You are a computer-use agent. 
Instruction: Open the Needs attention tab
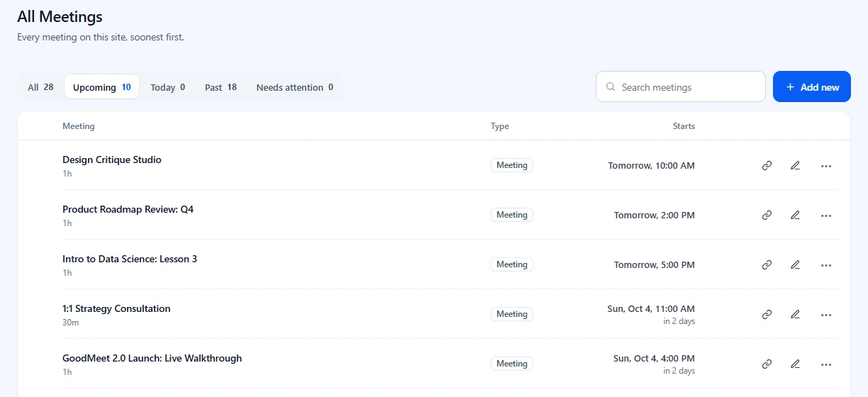294,87
